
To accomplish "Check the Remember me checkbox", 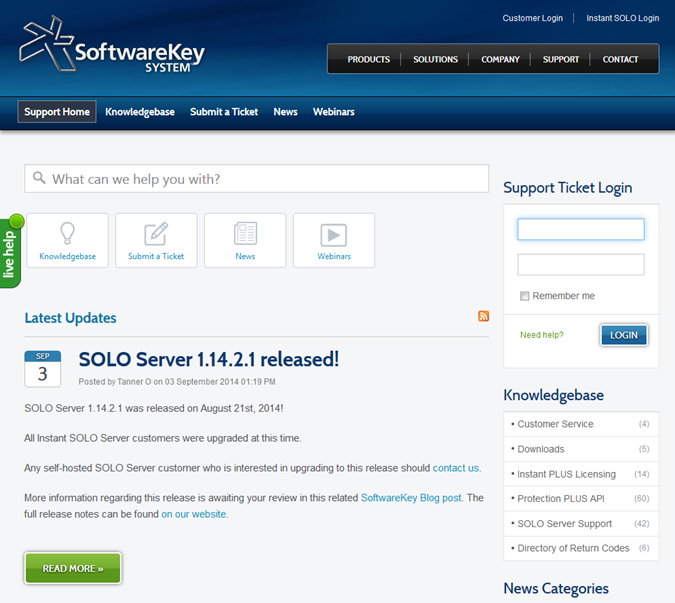I will 524,296.
